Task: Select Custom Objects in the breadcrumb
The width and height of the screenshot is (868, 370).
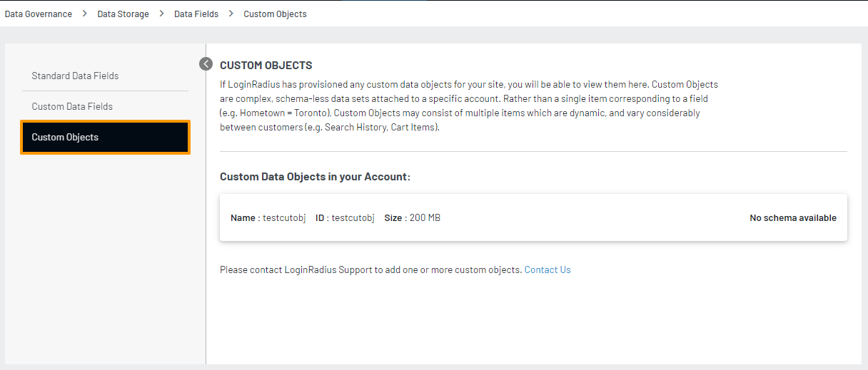Action: click(x=275, y=14)
